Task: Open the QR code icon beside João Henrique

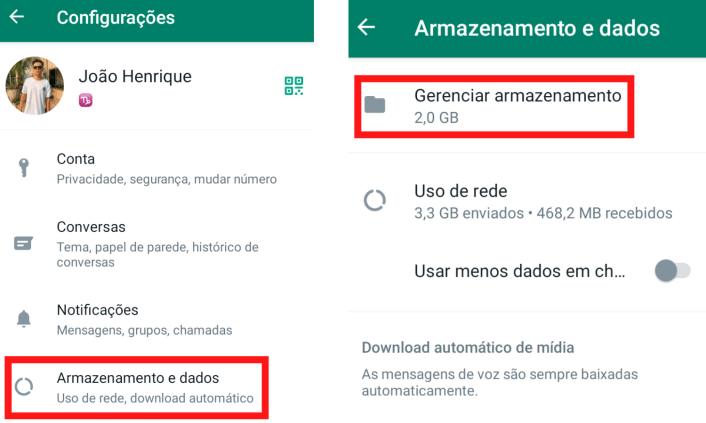Action: click(x=294, y=86)
